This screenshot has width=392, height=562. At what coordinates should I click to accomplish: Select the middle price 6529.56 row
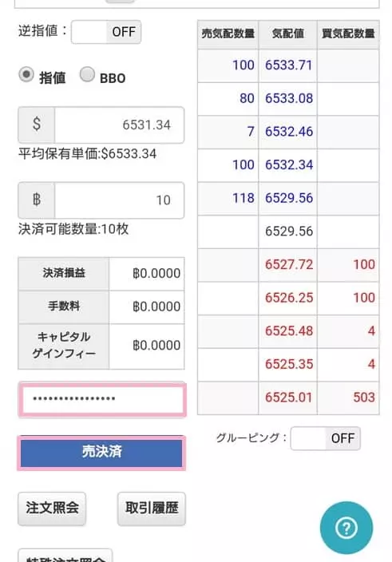pyautogui.click(x=288, y=232)
